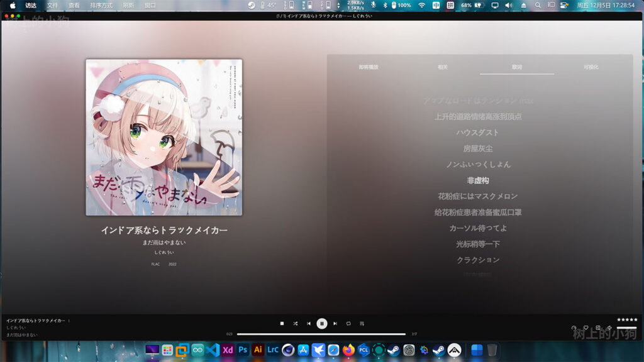Pause the current song
This screenshot has height=362, width=644.
pos(322,324)
